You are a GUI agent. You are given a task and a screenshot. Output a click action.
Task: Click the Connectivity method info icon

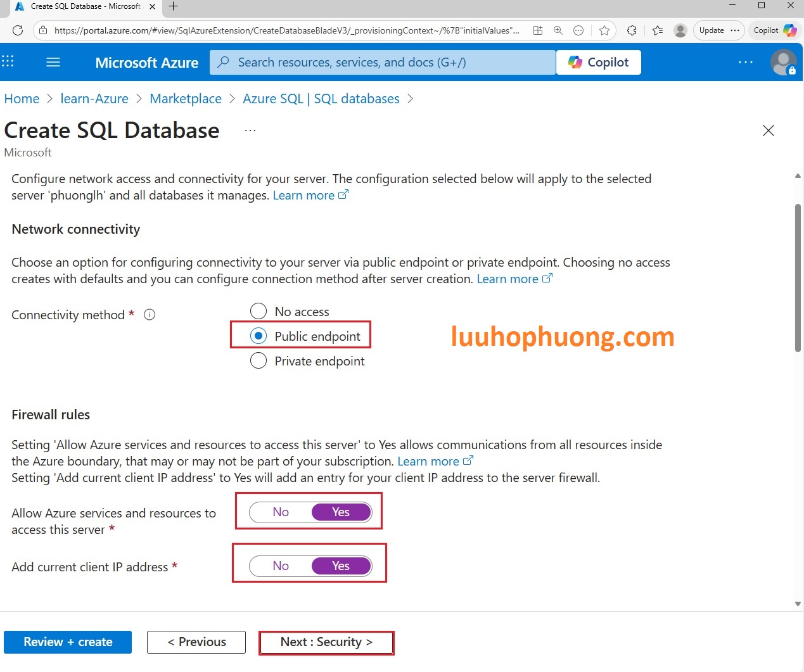click(150, 315)
